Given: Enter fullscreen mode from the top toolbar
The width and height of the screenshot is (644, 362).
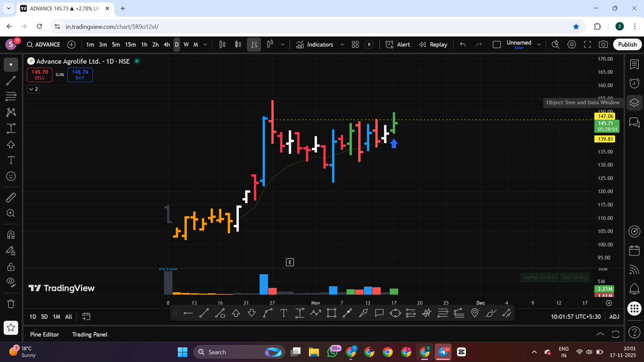Looking at the screenshot, I should click(x=587, y=45).
